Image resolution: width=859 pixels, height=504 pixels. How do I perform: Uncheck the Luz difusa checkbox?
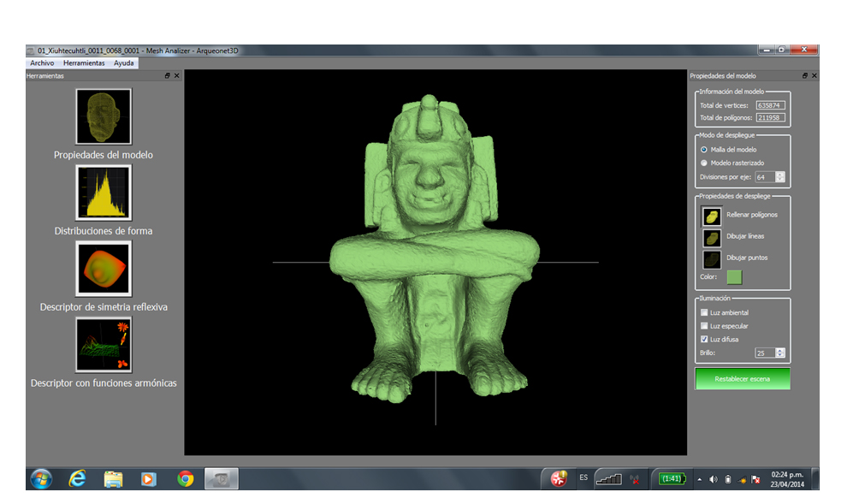pyautogui.click(x=704, y=340)
